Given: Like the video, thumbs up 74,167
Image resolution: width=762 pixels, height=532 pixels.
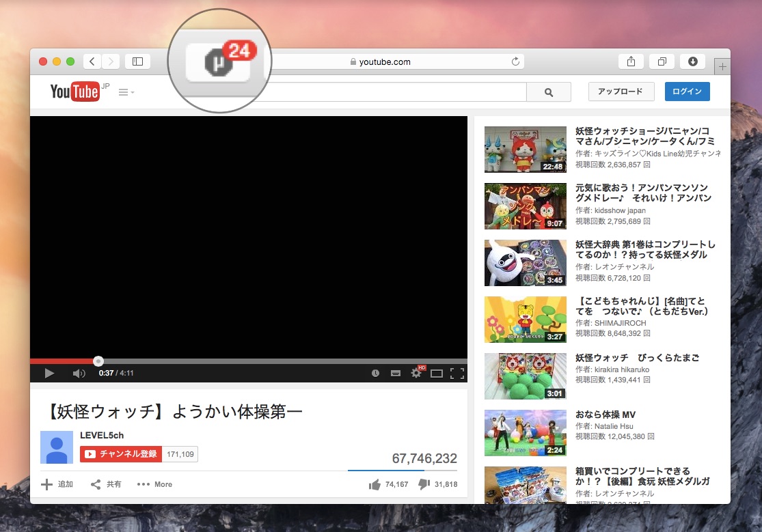Looking at the screenshot, I should pos(388,484).
